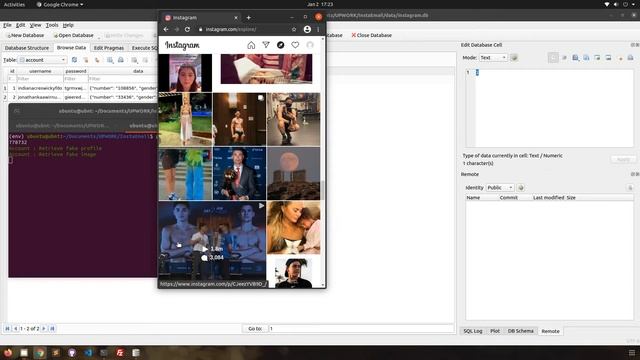Click Activities in the top bar
The width and height of the screenshot is (640, 360).
[14, 4]
